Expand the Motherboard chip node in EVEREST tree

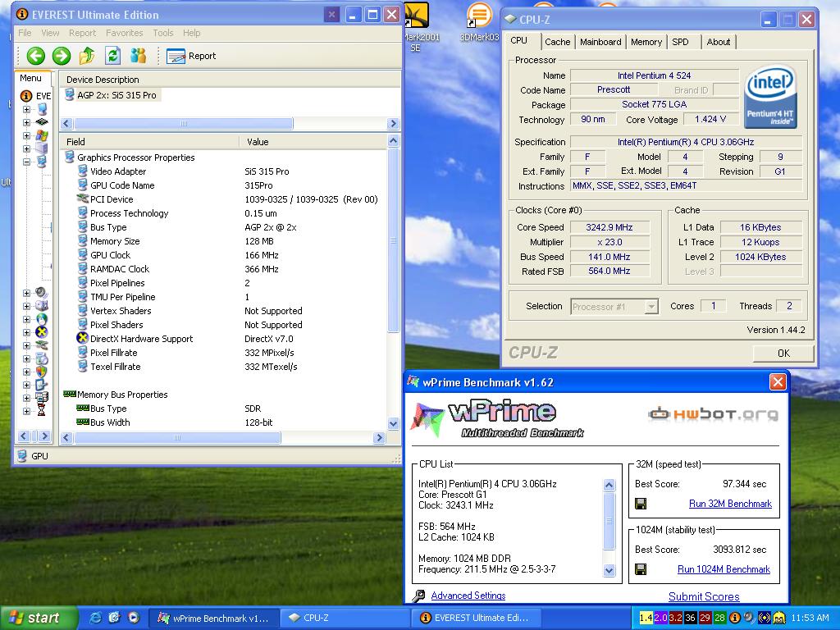[26, 122]
